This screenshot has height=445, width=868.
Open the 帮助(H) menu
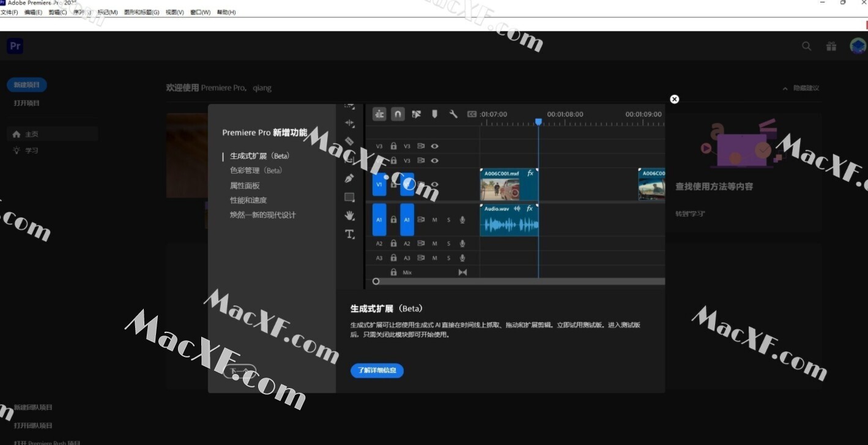coord(226,12)
